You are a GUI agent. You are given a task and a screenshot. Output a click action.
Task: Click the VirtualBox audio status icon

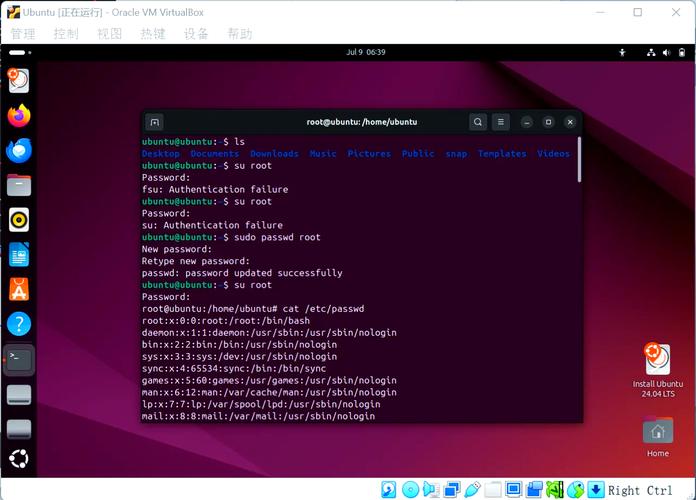[x=431, y=490]
